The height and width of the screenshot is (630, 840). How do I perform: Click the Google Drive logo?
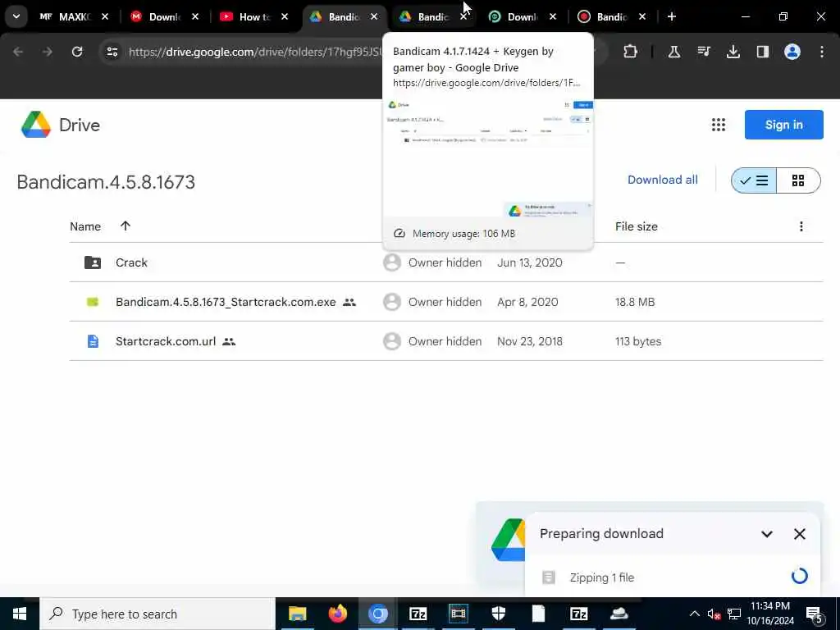pyautogui.click(x=60, y=125)
